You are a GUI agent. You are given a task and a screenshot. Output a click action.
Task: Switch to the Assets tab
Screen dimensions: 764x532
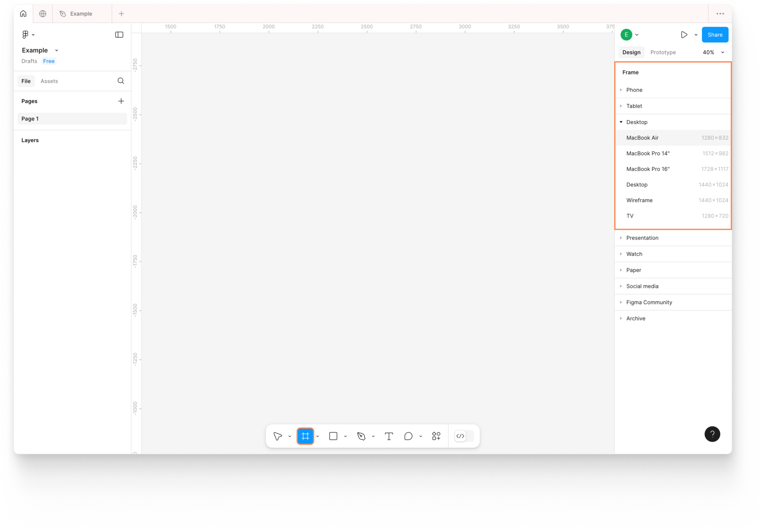[x=49, y=81]
